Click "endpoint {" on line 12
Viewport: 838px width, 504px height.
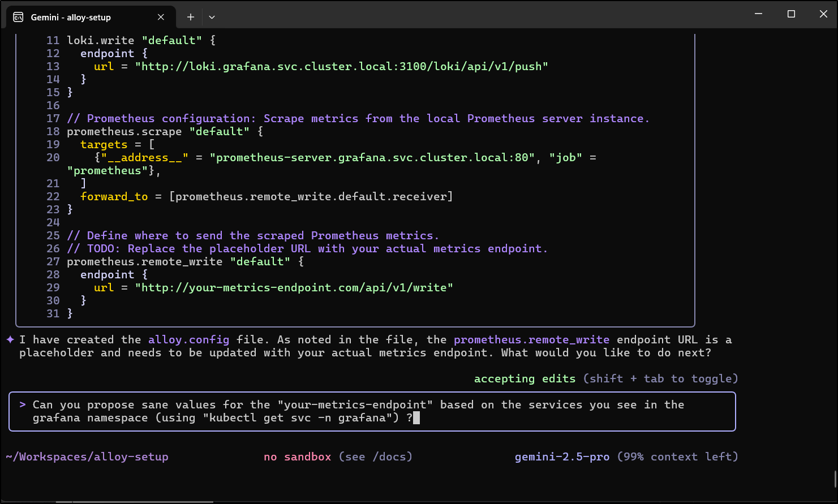click(x=114, y=53)
